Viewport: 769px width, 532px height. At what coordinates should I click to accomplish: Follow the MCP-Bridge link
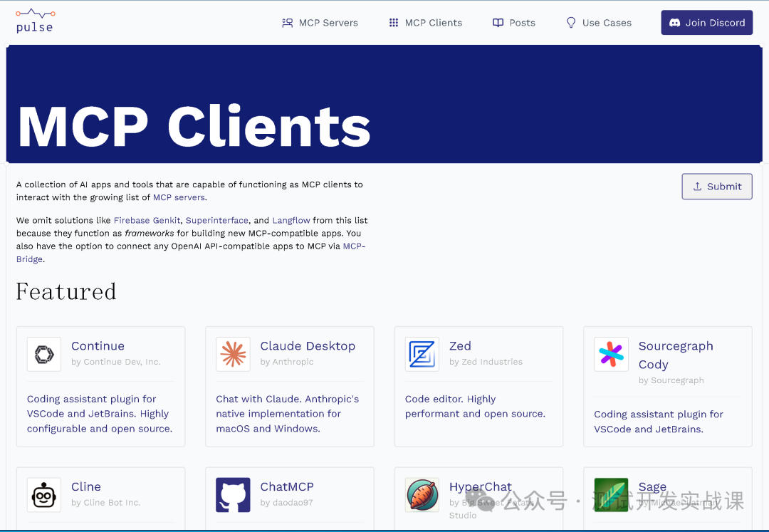[x=354, y=246]
